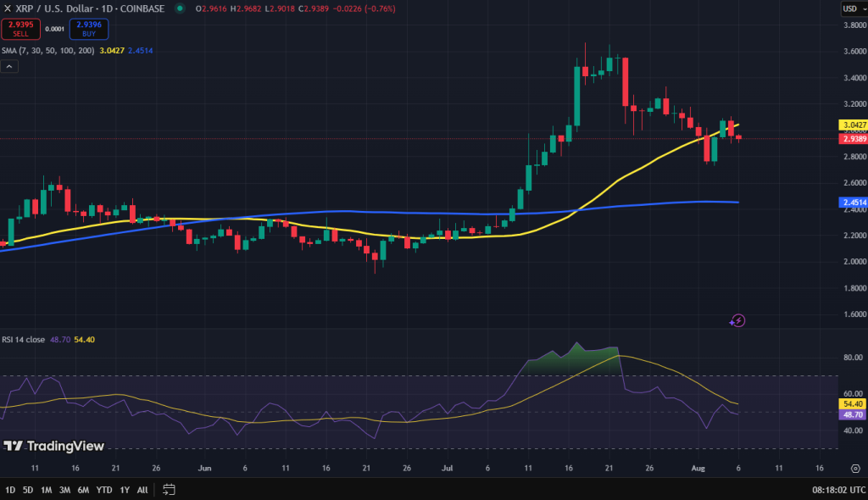Expand the 1D timeframe option
The width and height of the screenshot is (868, 500).
(x=9, y=489)
